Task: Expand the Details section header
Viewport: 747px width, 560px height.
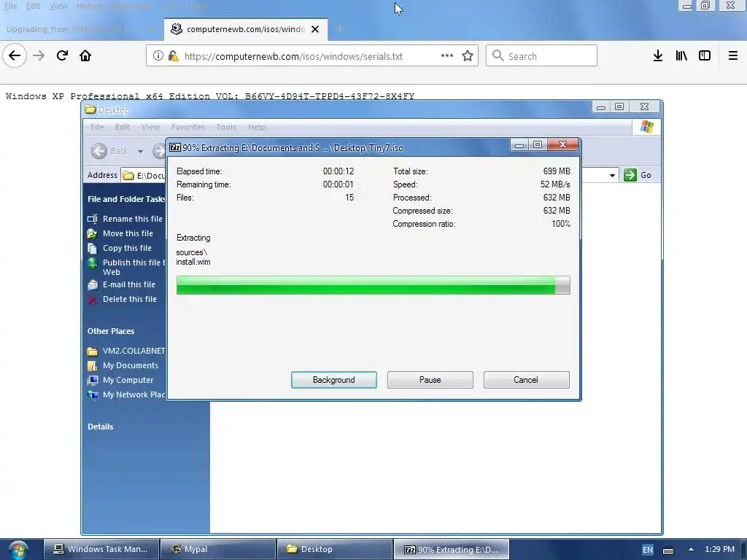Action: tap(100, 427)
